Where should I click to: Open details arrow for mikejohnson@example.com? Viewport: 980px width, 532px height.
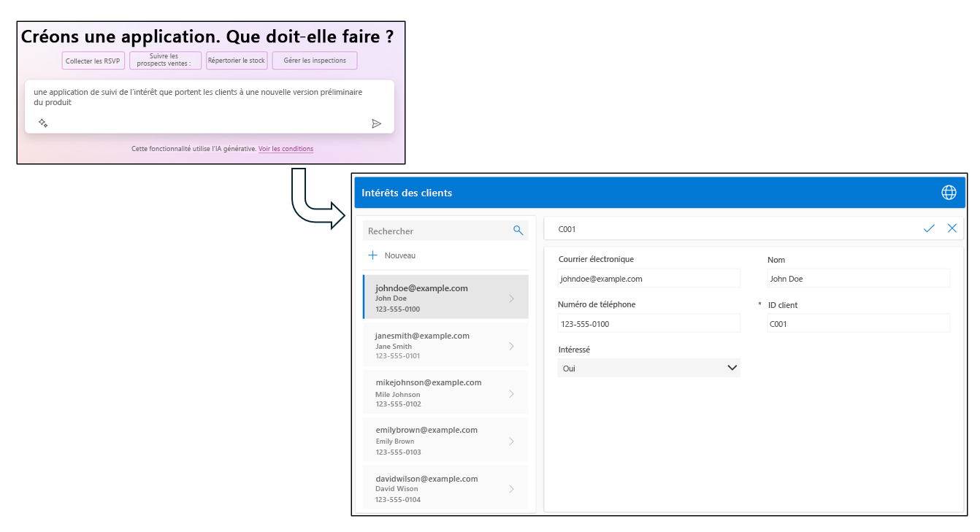511,393
